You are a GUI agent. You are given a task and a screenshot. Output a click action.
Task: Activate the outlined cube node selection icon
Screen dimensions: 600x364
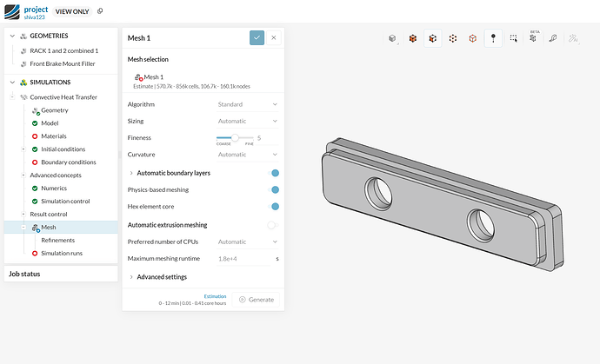(x=473, y=38)
